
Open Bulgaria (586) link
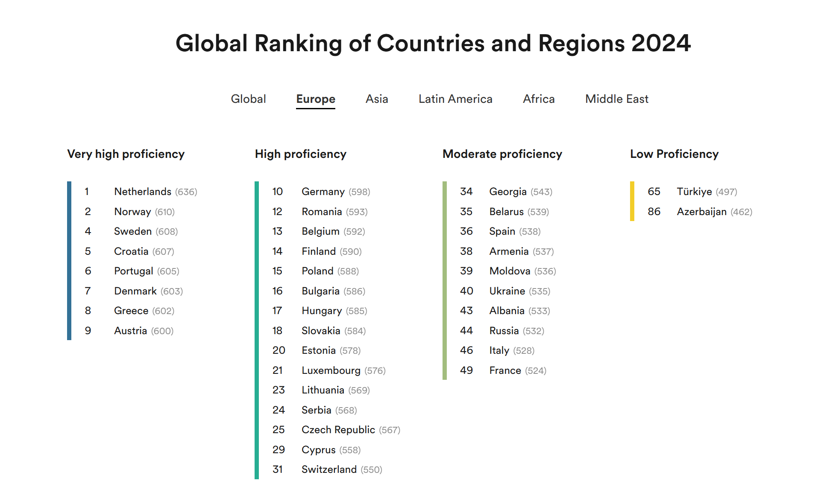pos(333,291)
